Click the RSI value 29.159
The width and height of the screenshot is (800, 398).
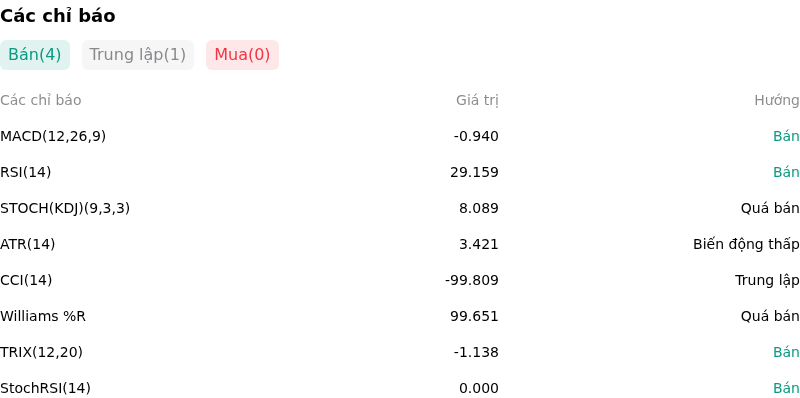474,172
